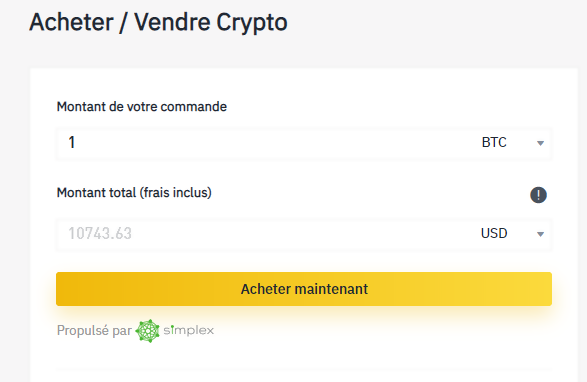This screenshot has width=587, height=382.
Task: Click the yellow Acheter maintenant button
Action: click(304, 289)
